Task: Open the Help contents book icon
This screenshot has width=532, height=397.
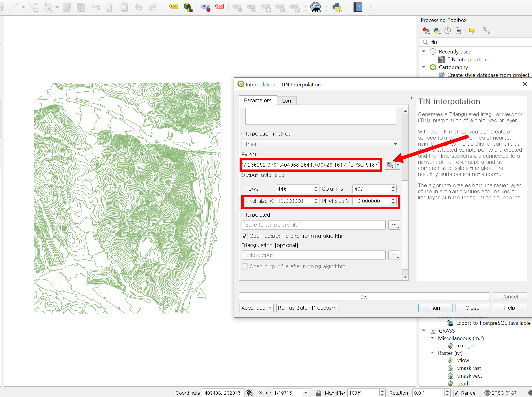Action: pos(358,7)
